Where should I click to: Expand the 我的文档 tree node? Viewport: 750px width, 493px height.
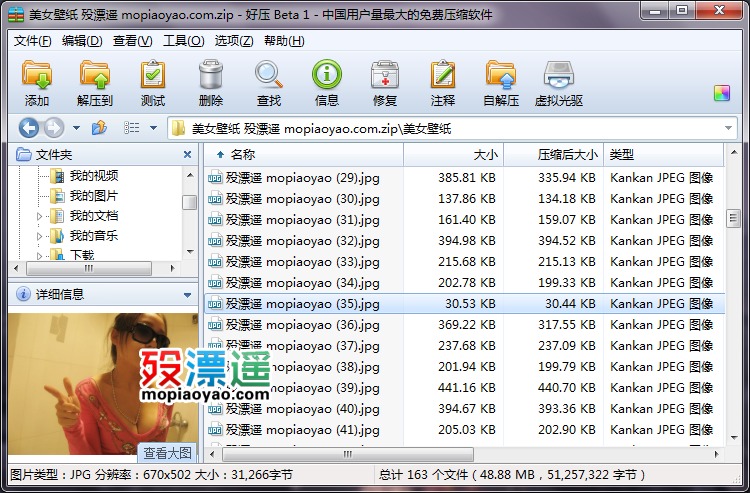point(40,216)
